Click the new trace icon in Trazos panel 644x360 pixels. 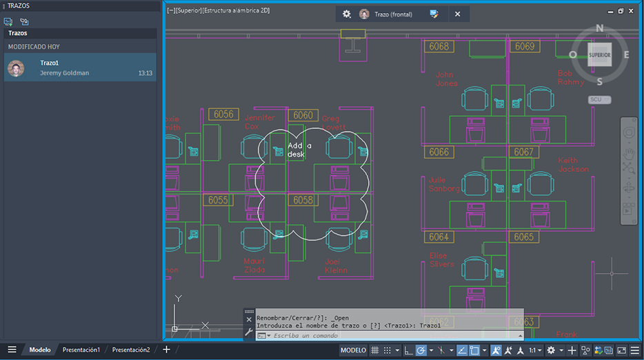[8, 21]
